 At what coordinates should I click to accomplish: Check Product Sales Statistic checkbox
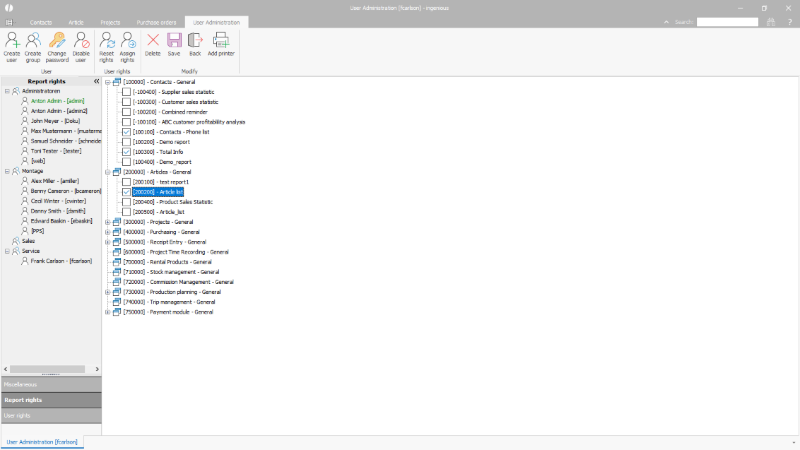(x=127, y=202)
